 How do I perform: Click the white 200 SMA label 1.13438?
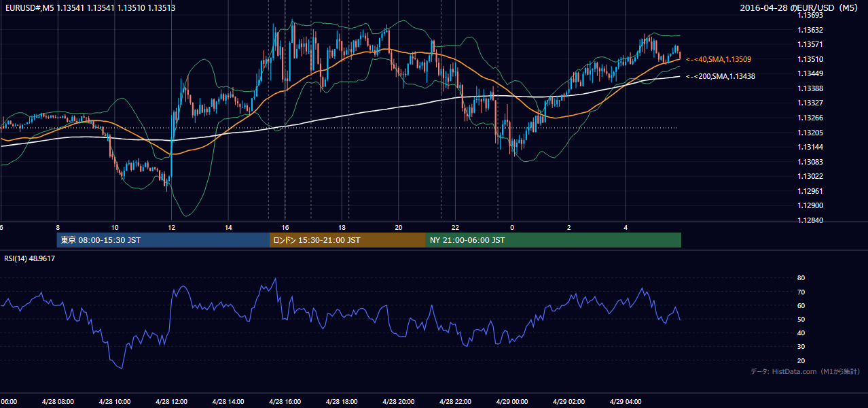tap(721, 76)
